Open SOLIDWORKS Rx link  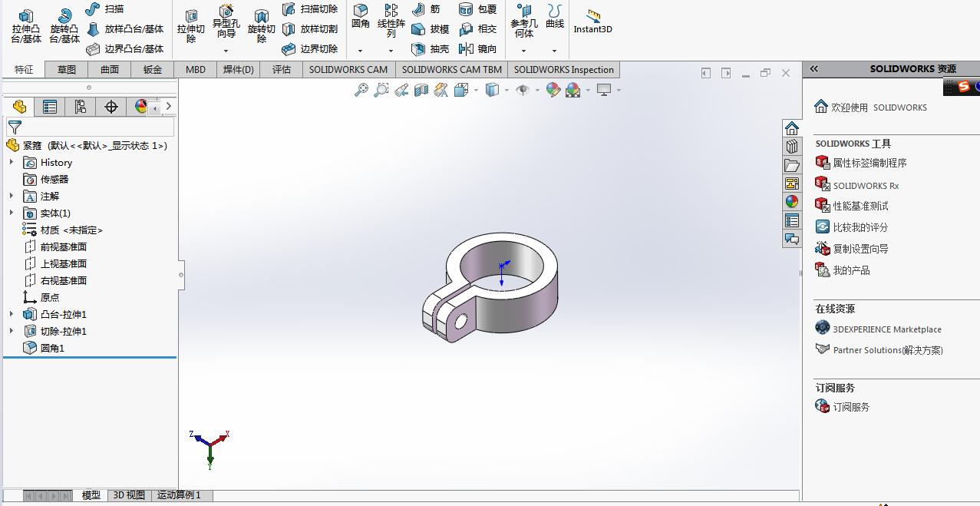866,186
